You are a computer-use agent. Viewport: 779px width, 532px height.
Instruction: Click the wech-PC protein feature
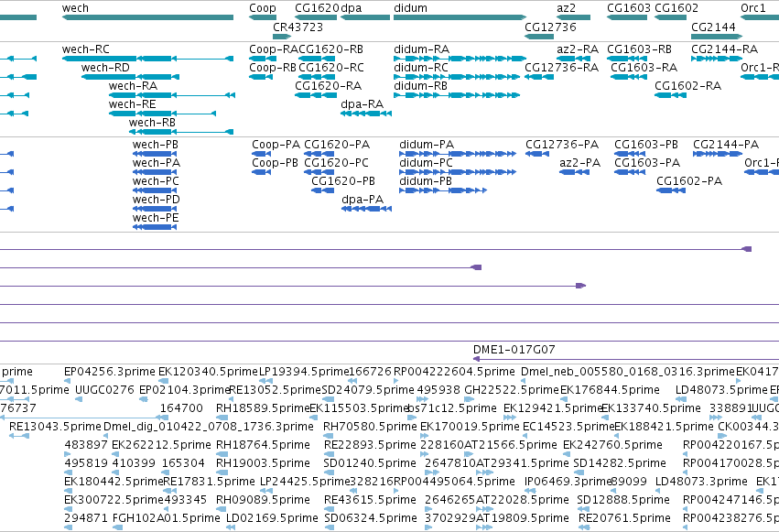[x=155, y=190]
